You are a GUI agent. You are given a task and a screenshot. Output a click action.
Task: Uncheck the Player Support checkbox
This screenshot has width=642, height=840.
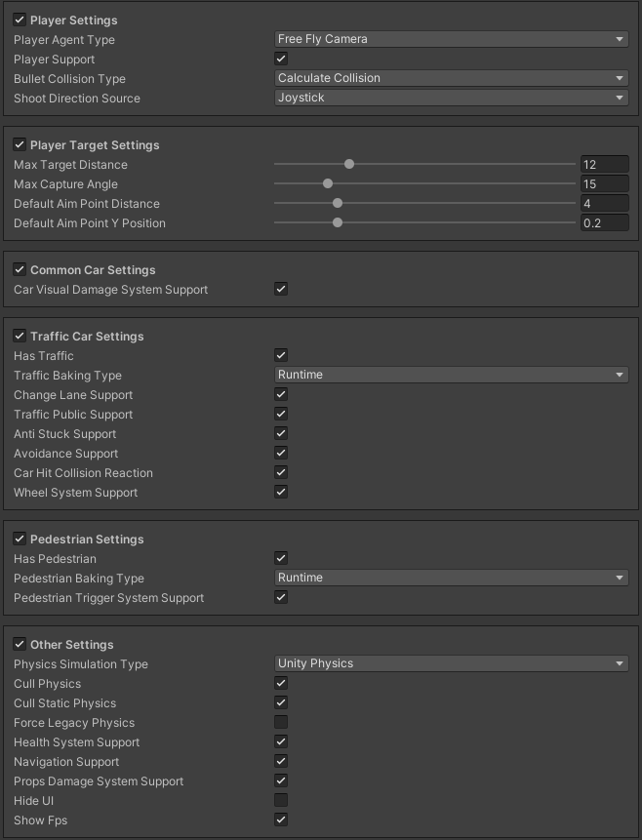tap(281, 59)
